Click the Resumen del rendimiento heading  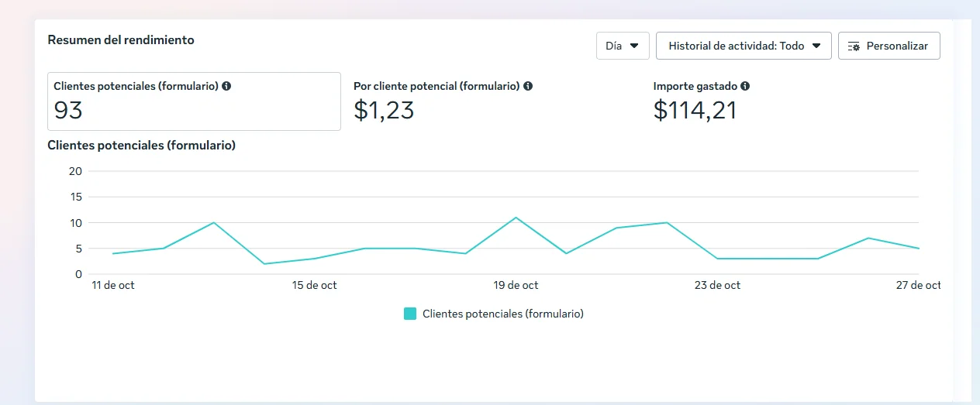(121, 39)
